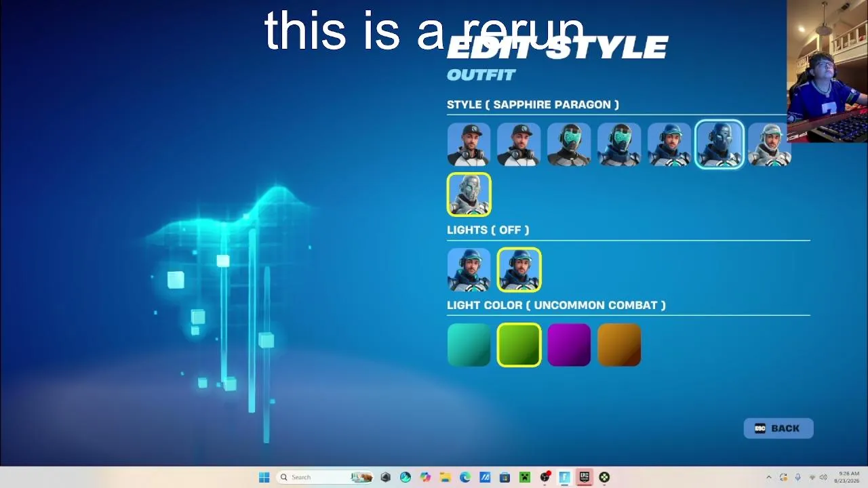868x488 pixels.
Task: Open Microsoft Store from the taskbar
Action: (x=505, y=477)
